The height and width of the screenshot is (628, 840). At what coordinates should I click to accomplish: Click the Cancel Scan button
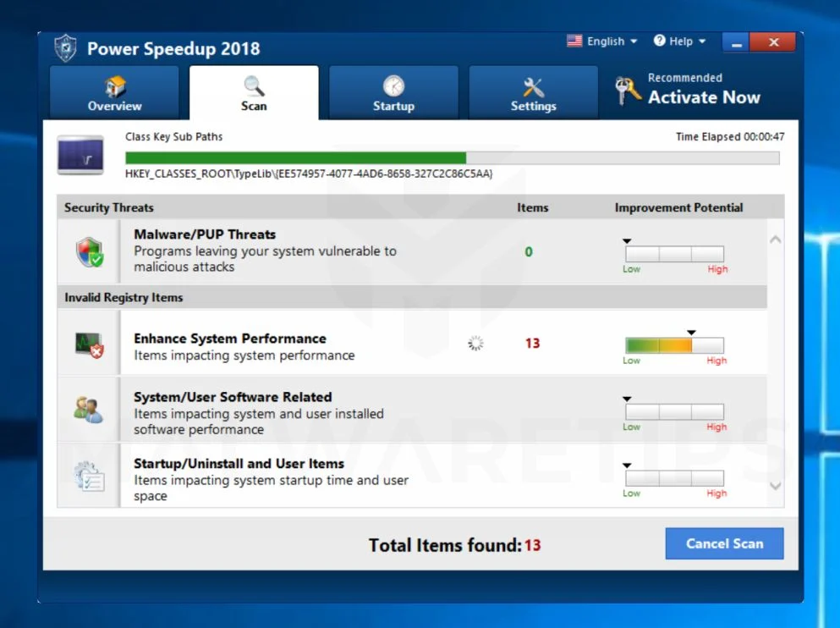tap(724, 543)
